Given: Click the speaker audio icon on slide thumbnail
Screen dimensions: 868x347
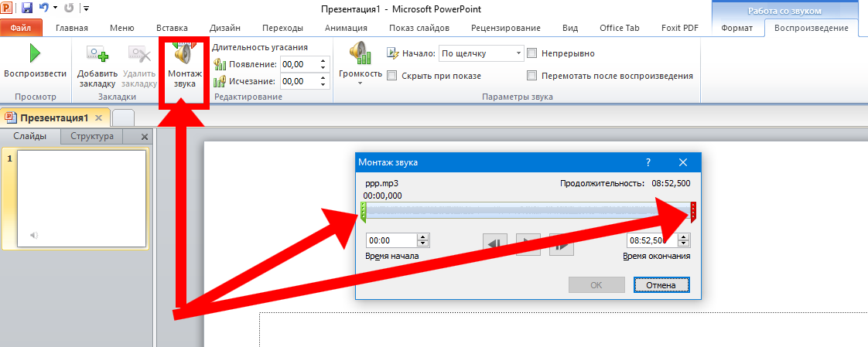Looking at the screenshot, I should click(34, 236).
